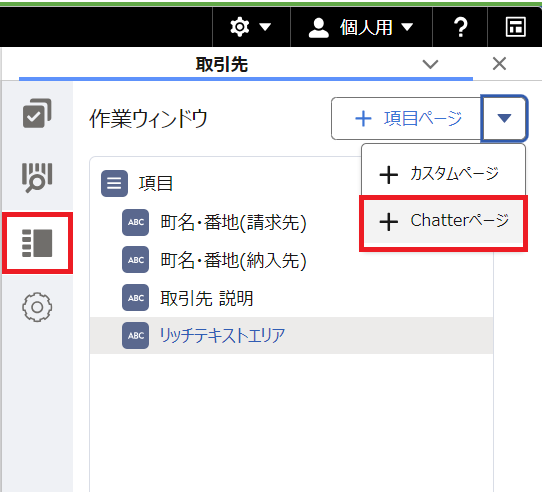Screen dimensions: 542x492
Task: Open the barcode search sidebar icon
Action: point(37,177)
